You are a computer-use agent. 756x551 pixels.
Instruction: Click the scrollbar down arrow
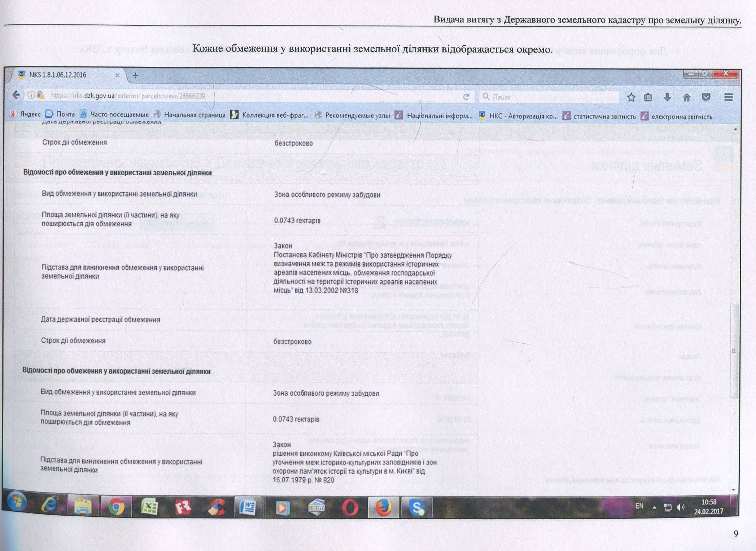[x=734, y=490]
